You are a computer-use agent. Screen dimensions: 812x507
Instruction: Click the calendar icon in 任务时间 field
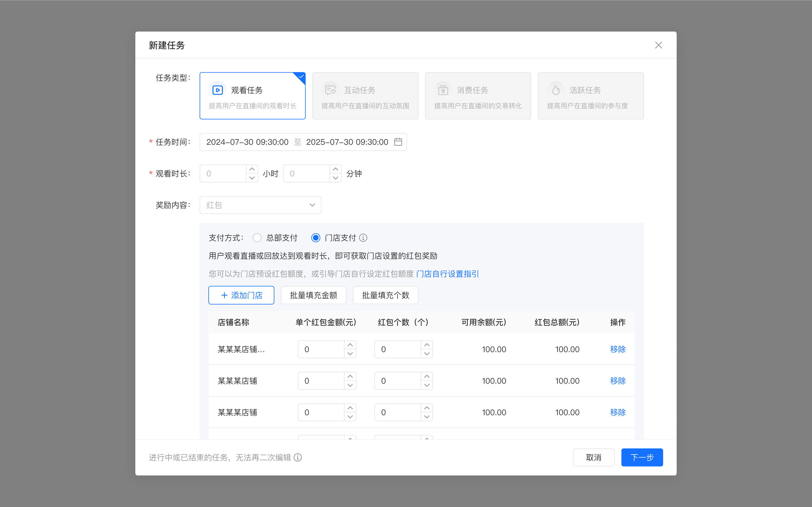[398, 142]
